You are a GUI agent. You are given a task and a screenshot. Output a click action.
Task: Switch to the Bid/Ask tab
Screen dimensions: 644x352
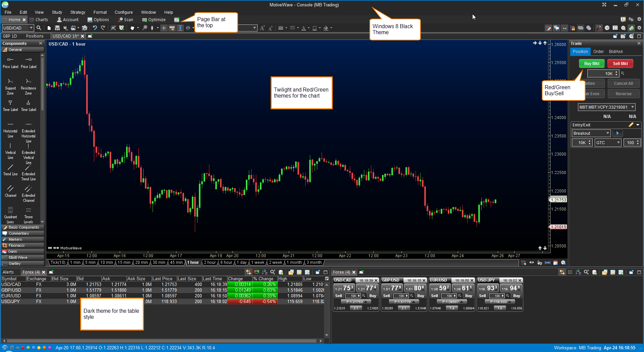pyautogui.click(x=616, y=52)
